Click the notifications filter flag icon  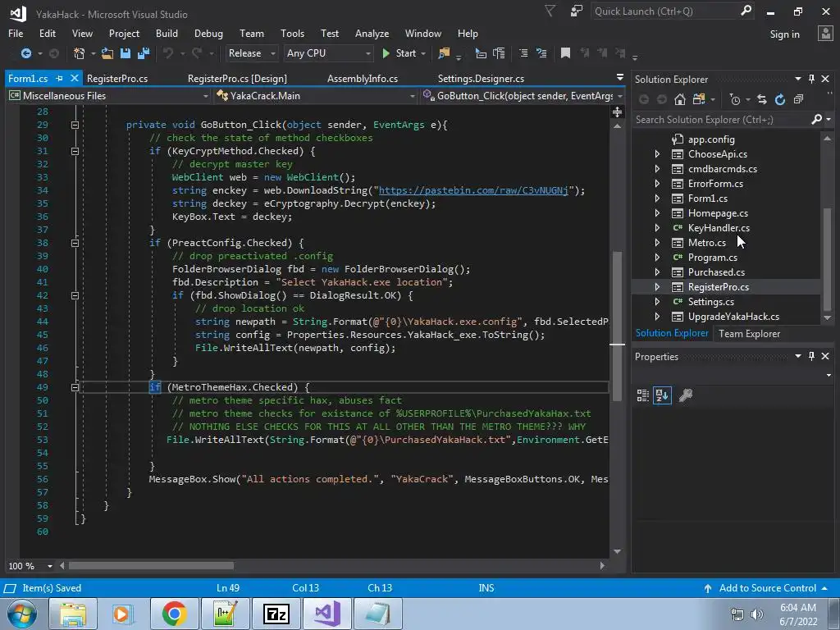550,11
